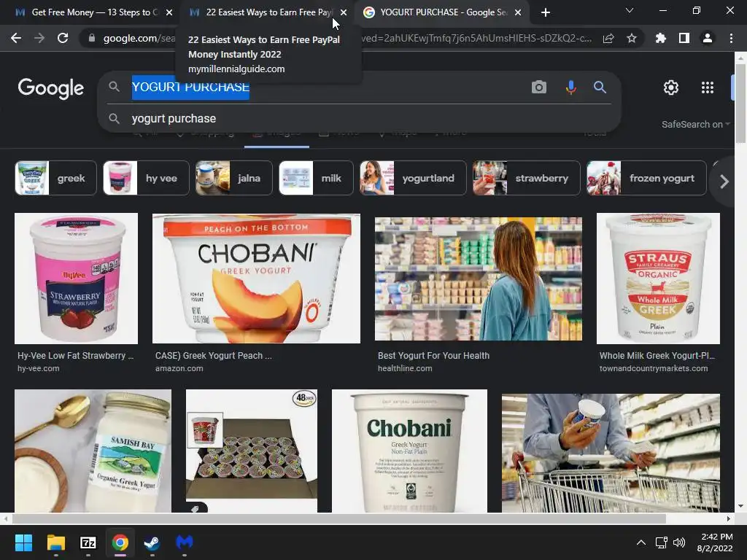Click the network tray icon
Viewport: 747px width, 560px height.
point(661,542)
